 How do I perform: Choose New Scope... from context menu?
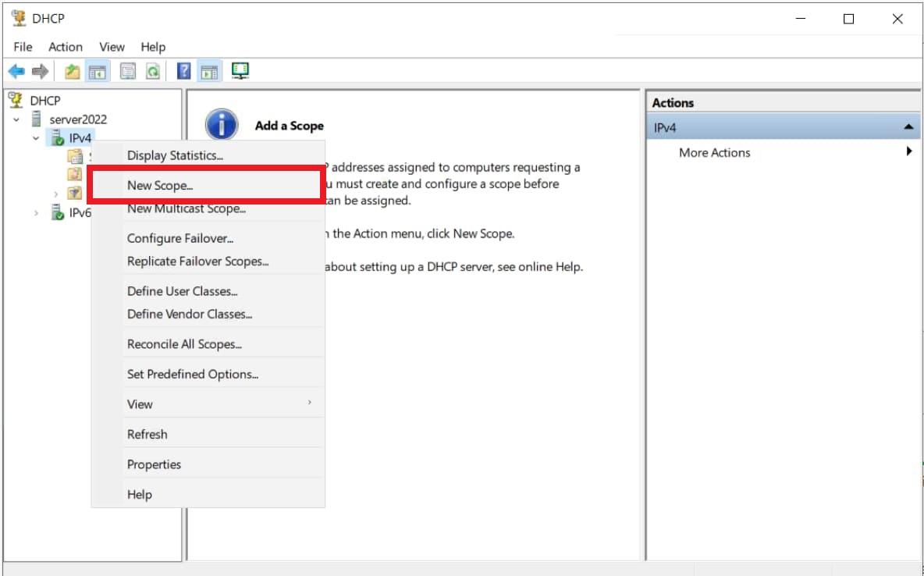(x=160, y=186)
